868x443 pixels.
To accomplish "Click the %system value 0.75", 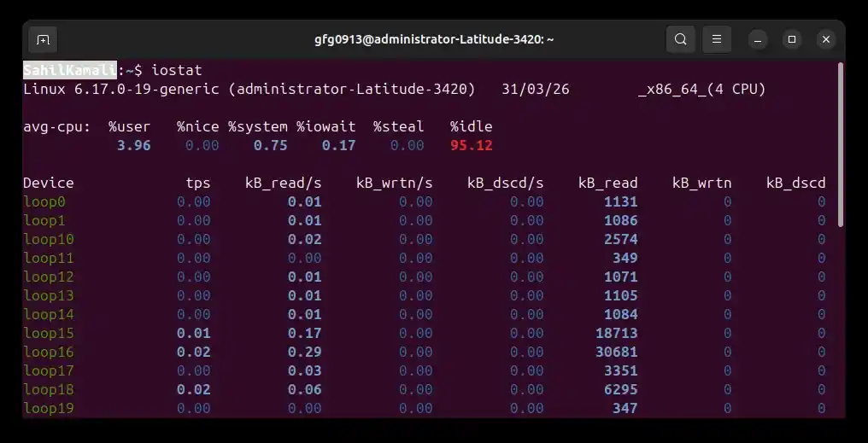I will tap(271, 145).
